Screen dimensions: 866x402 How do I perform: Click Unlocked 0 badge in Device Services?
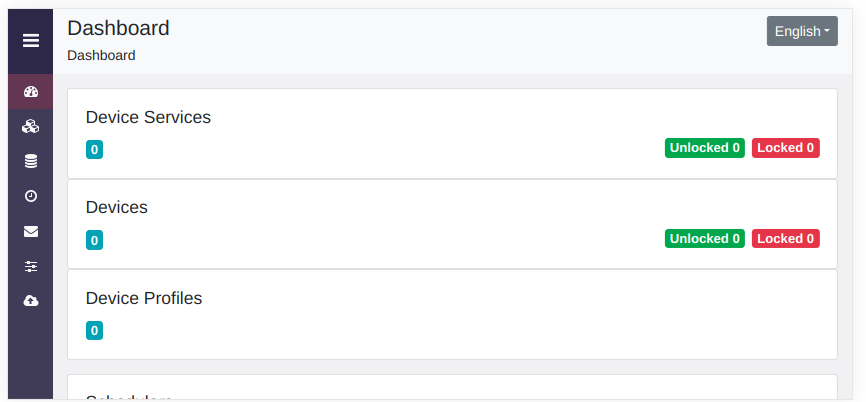pos(705,148)
